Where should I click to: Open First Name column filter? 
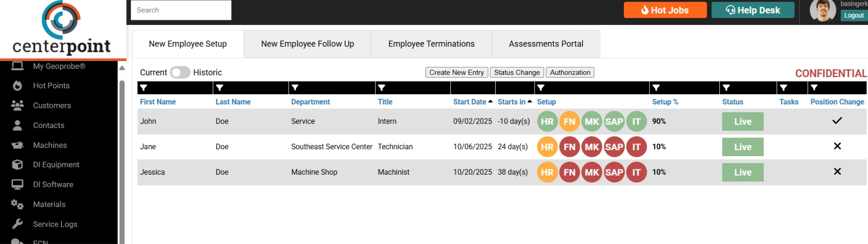click(143, 88)
